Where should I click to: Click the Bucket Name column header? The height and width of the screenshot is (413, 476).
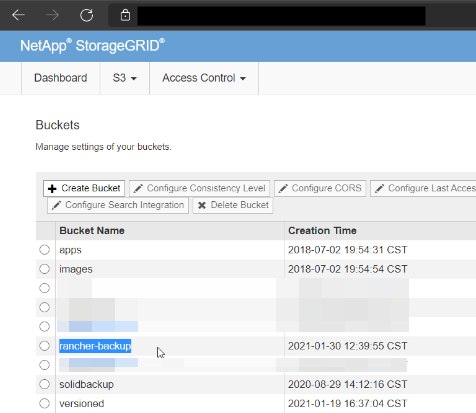tap(92, 231)
